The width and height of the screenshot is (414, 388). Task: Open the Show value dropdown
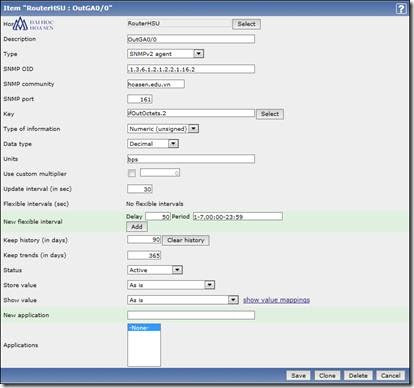(x=183, y=300)
